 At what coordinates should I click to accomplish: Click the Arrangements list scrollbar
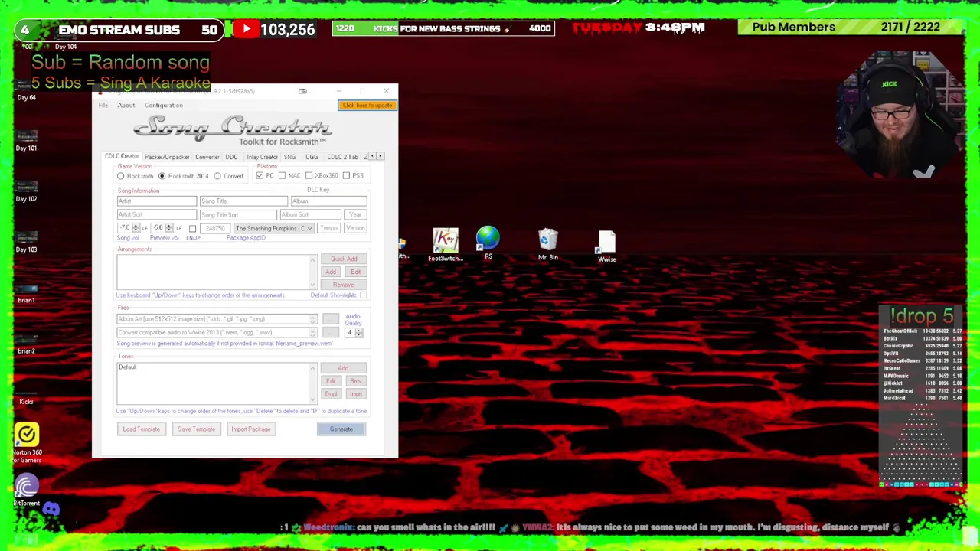tap(312, 274)
